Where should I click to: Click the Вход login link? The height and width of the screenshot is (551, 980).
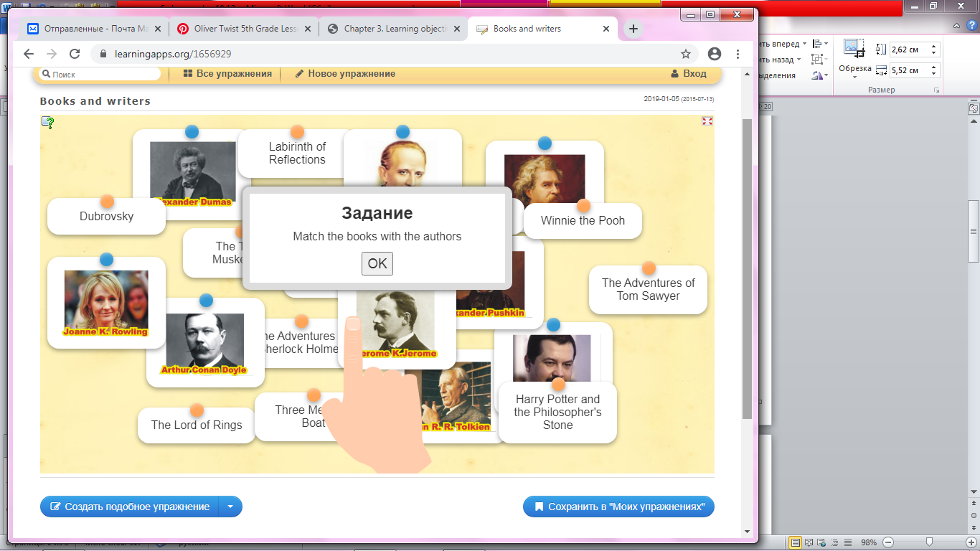pos(689,74)
